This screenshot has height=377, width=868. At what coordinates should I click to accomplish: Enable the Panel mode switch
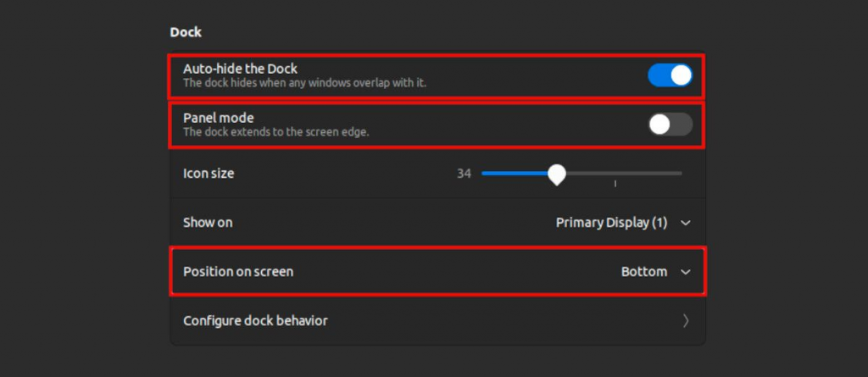pos(670,125)
